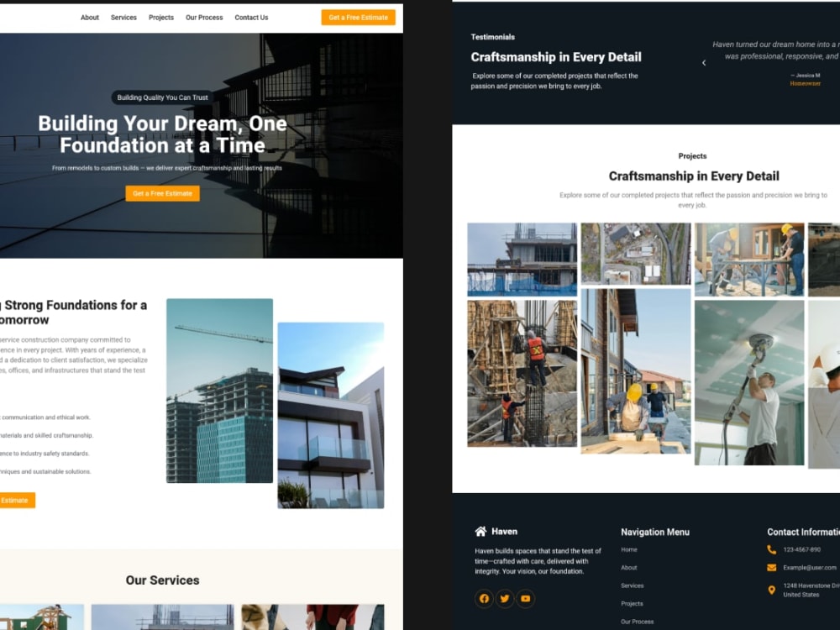Open the Twitter social icon in footer
Viewport: 840px width, 630px height.
point(505,598)
